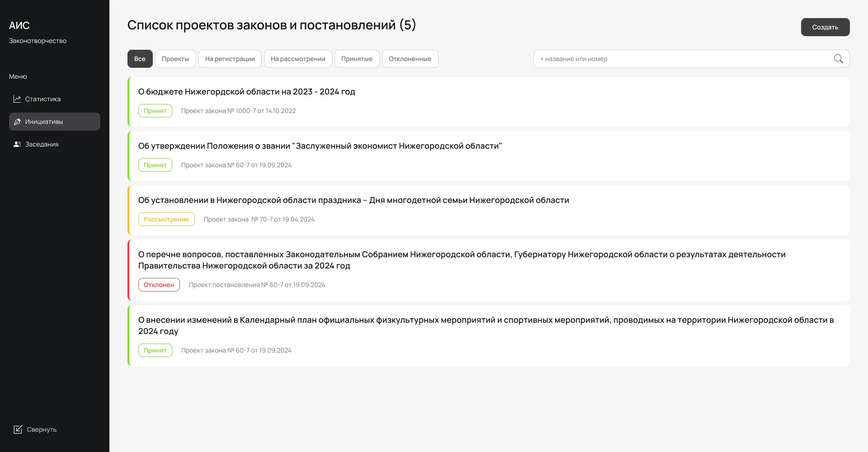Viewport: 868px width, 452px height.
Task: Click the Принят badge on the budget project
Action: click(x=155, y=110)
